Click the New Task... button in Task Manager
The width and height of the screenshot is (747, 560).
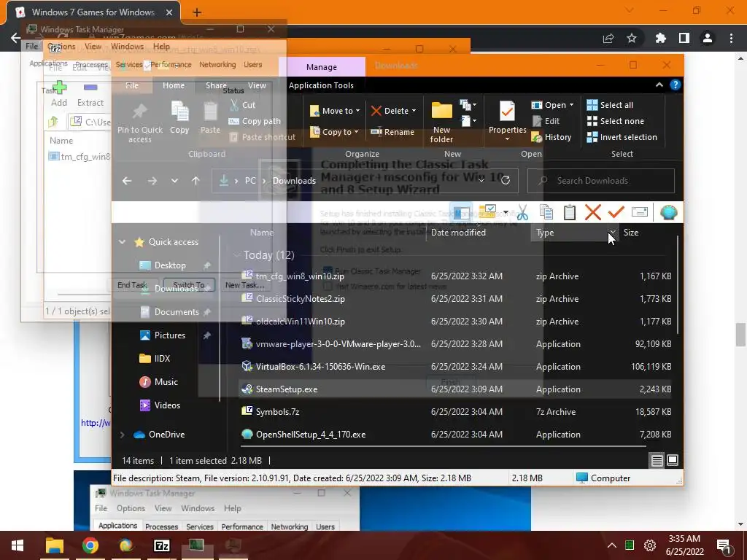[245, 285]
